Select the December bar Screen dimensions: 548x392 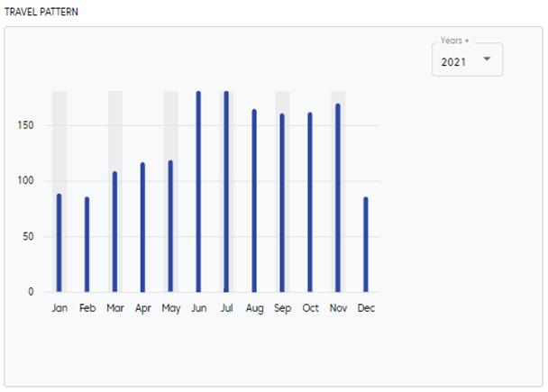(x=366, y=244)
